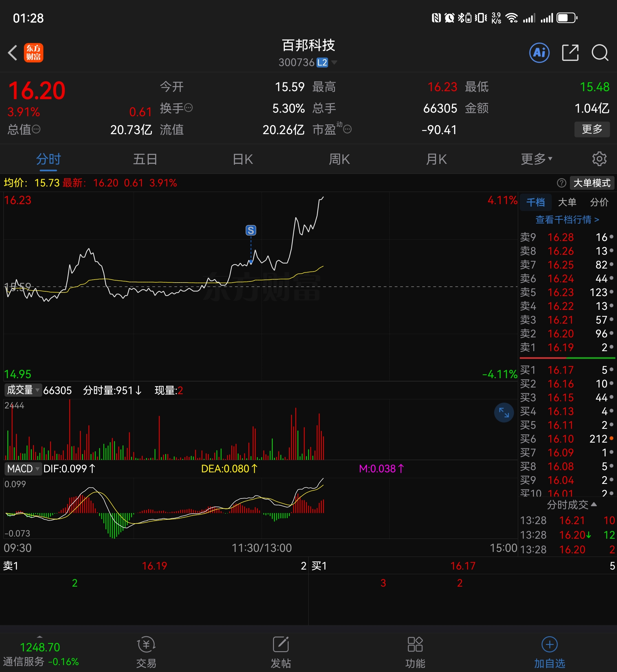Open the AI assistant icon
The height and width of the screenshot is (672, 617).
[539, 53]
